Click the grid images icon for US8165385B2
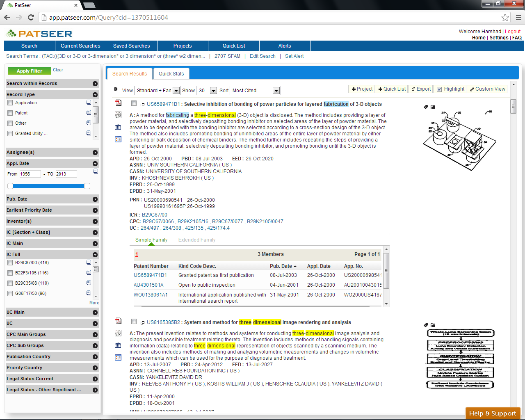Viewport: 525px width, 420px height. 118,333
